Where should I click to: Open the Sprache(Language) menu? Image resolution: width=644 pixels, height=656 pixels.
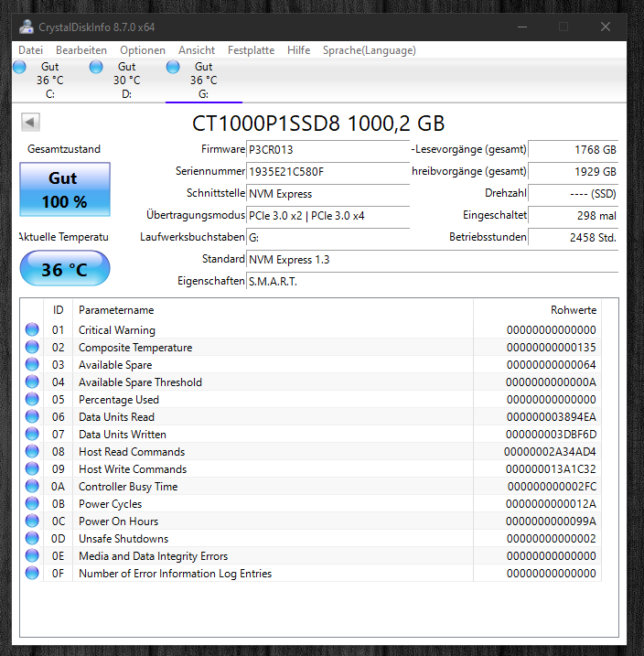point(370,50)
